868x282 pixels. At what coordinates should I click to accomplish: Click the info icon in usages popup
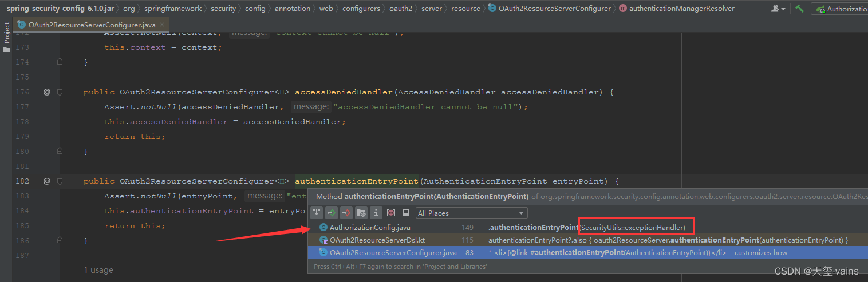[376, 213]
